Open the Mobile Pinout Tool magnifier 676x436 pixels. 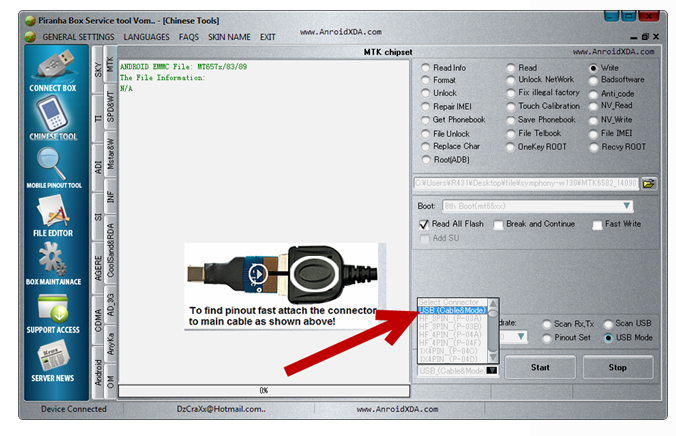click(x=50, y=164)
